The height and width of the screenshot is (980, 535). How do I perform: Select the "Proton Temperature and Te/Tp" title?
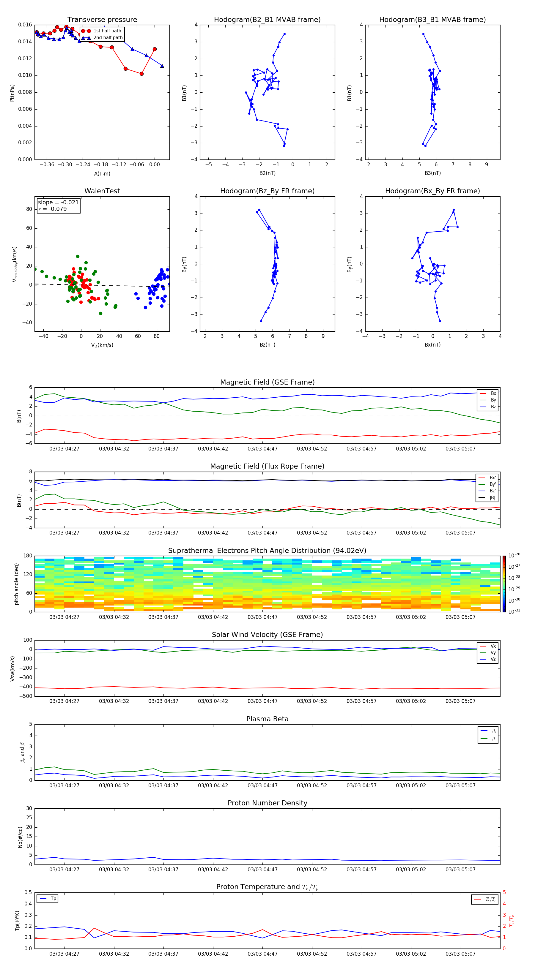pos(267,887)
